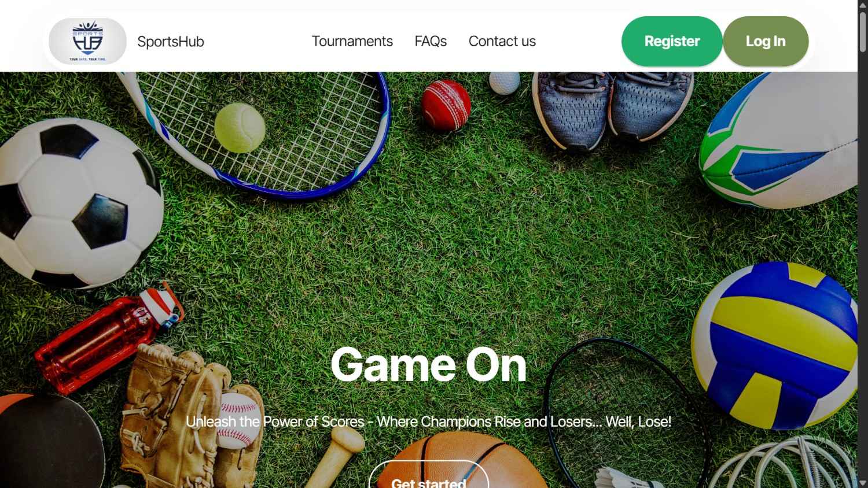Click the scrollbar up arrow

point(863,5)
